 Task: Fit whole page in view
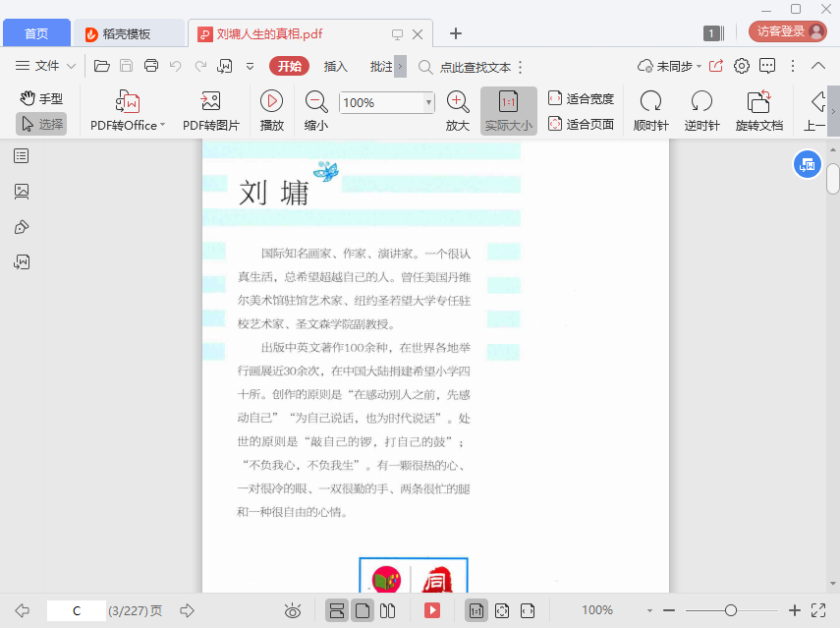pyautogui.click(x=581, y=124)
